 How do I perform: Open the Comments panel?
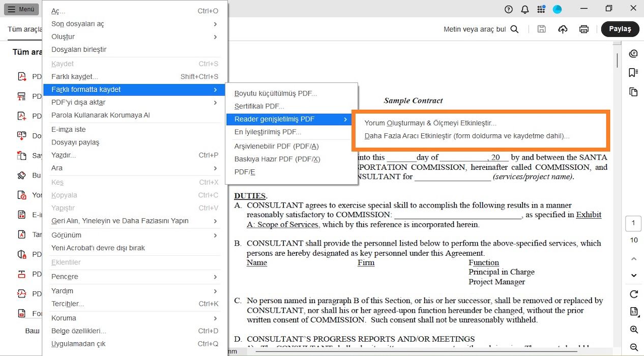[x=633, y=53]
